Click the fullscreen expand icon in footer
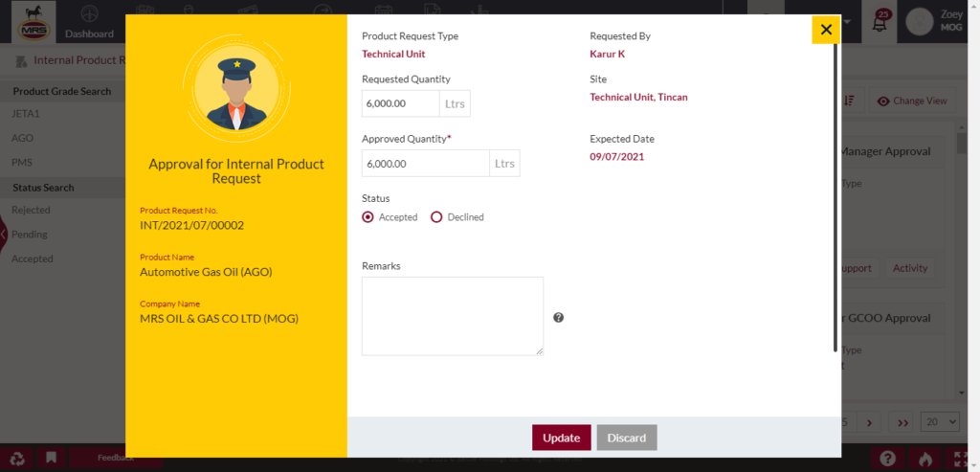The width and height of the screenshot is (980, 472). [963, 459]
